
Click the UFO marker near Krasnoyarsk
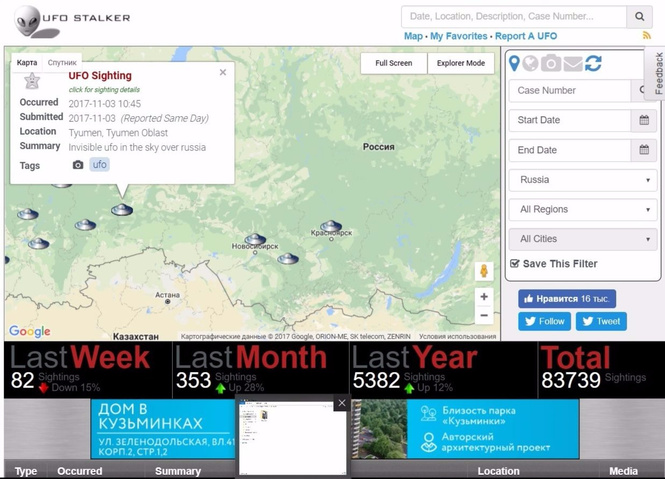tap(331, 226)
